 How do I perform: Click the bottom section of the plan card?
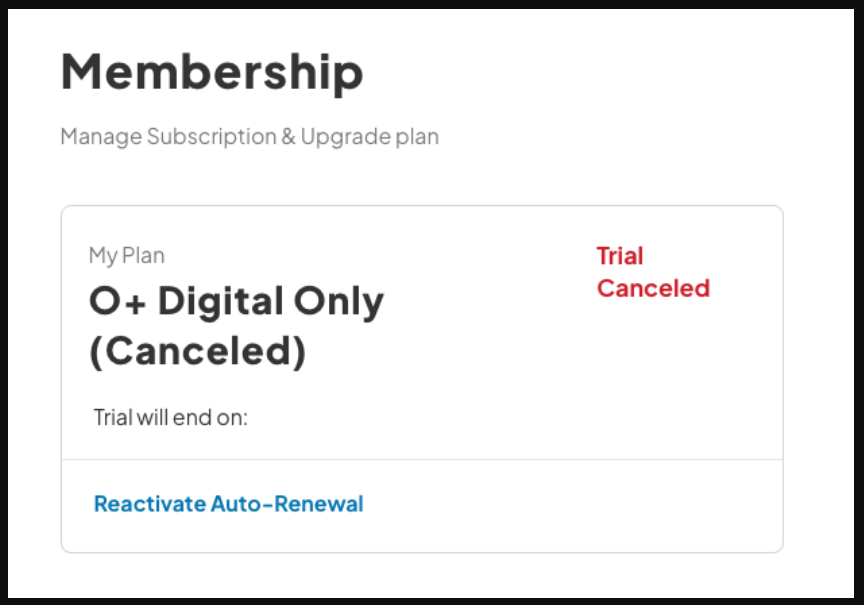tap(422, 503)
